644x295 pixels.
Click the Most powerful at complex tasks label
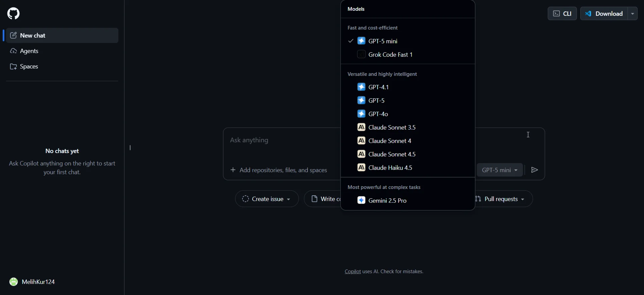pyautogui.click(x=384, y=187)
